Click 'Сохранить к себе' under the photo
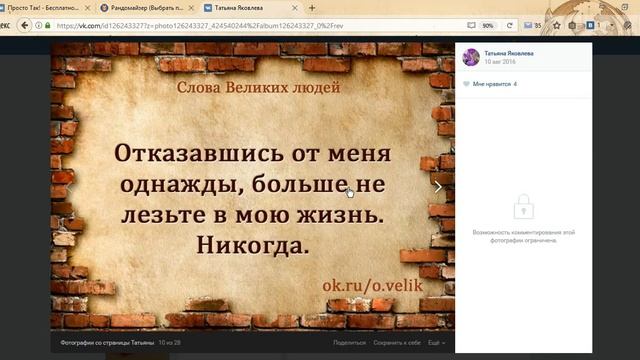This screenshot has width=640, height=360. pos(397,342)
